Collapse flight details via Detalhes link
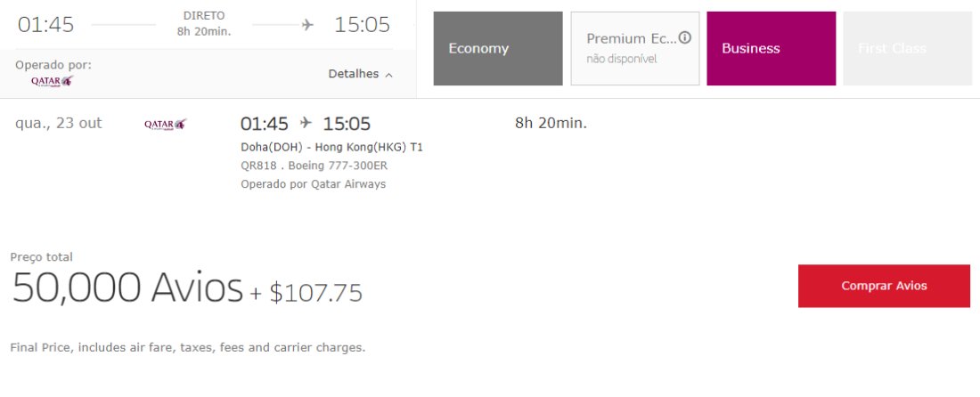This screenshot has height=397, width=980. tap(354, 74)
